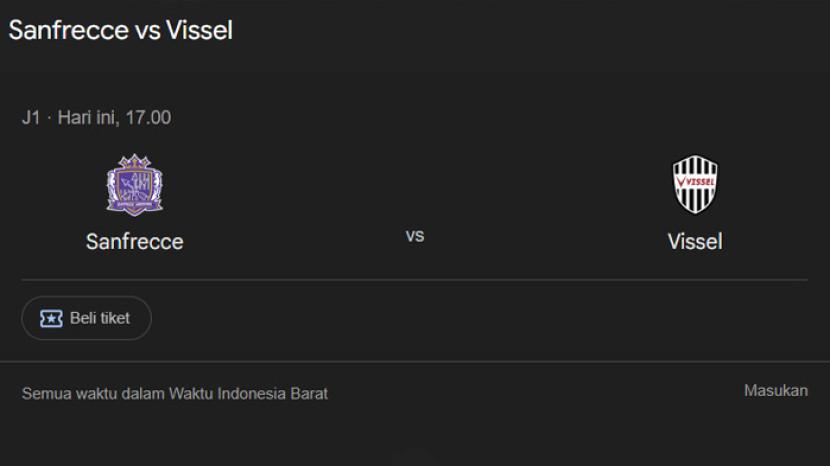Click the black-and-white striped Vissel crest
This screenshot has width=830, height=466.
tap(695, 185)
